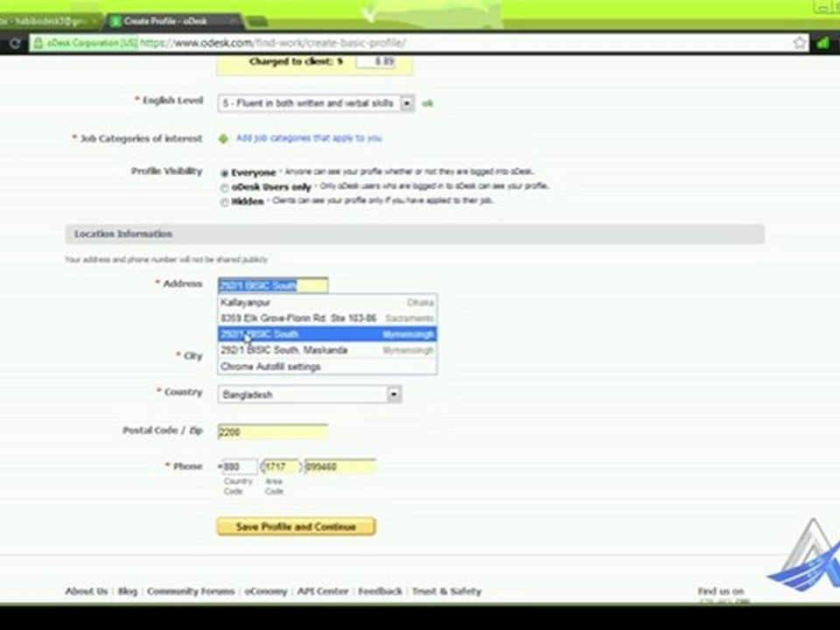Reload the page with the refresh icon
The height and width of the screenshot is (630, 840).
15,44
